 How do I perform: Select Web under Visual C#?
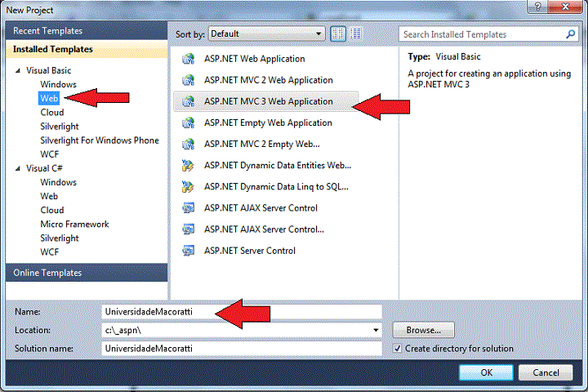click(49, 196)
